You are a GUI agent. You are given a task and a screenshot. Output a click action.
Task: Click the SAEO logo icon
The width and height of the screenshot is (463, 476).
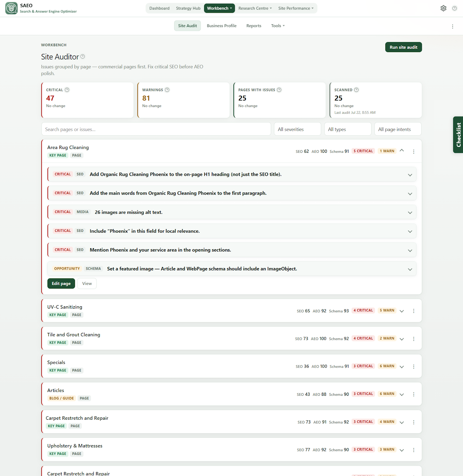tap(11, 8)
